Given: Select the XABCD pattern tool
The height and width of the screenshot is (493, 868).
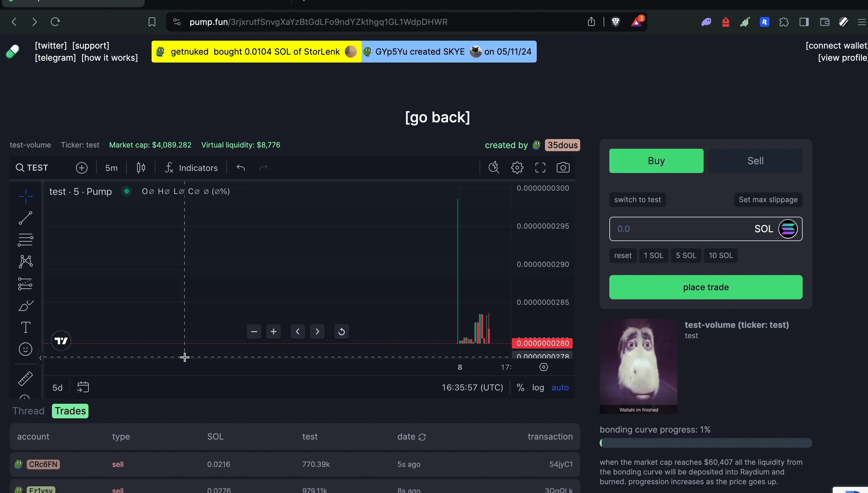Looking at the screenshot, I should 26,261.
